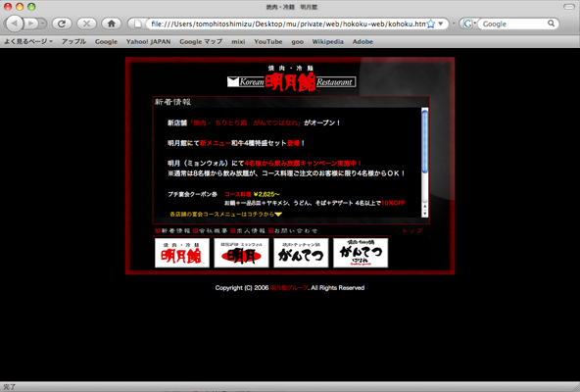
Task: Click the window toolbar toggle pill button
Action: [x=568, y=7]
